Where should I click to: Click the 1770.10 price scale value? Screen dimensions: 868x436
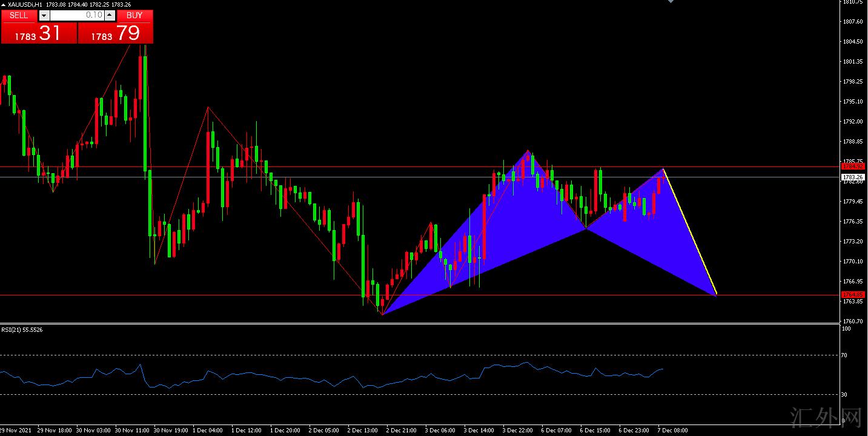point(853,262)
